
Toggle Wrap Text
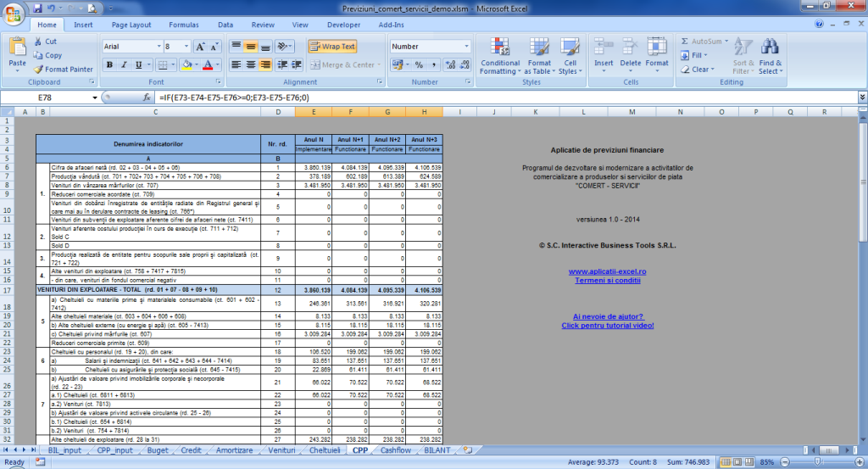coord(332,47)
